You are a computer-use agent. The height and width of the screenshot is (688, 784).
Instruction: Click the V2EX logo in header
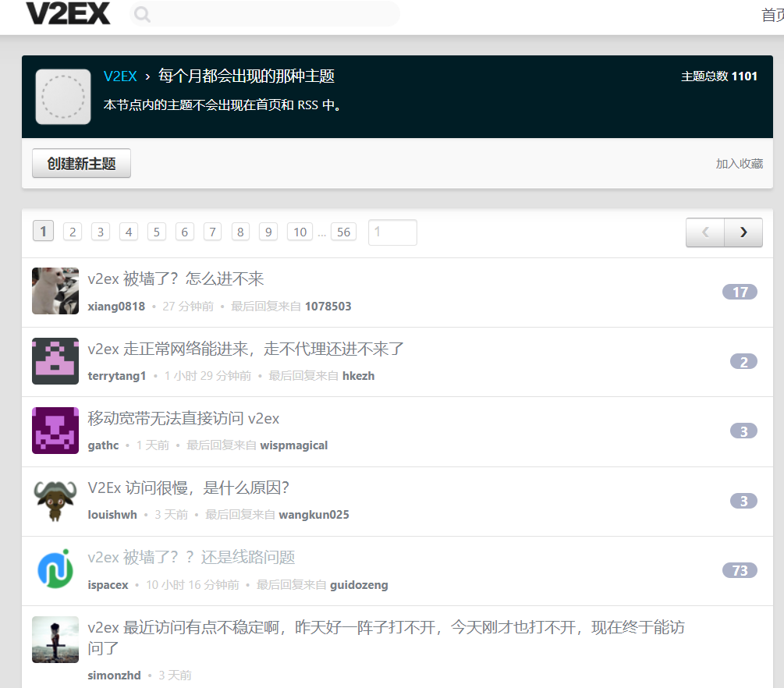pyautogui.click(x=68, y=13)
